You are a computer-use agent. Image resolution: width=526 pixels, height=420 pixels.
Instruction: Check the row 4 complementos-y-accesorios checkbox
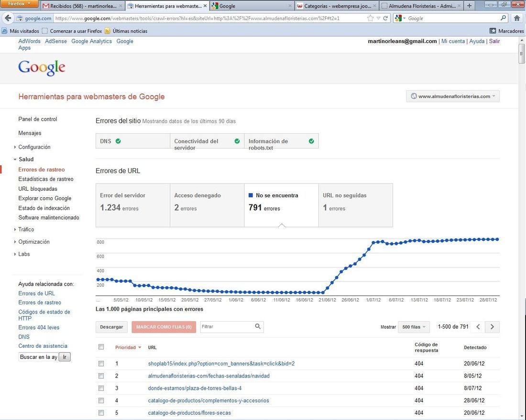[x=101, y=400]
